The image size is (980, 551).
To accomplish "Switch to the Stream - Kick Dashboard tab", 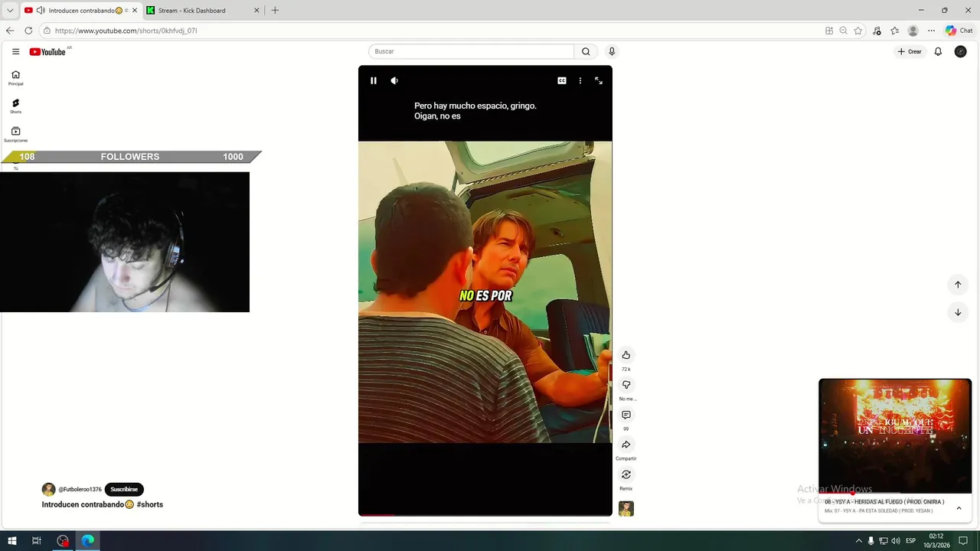I will click(x=203, y=10).
